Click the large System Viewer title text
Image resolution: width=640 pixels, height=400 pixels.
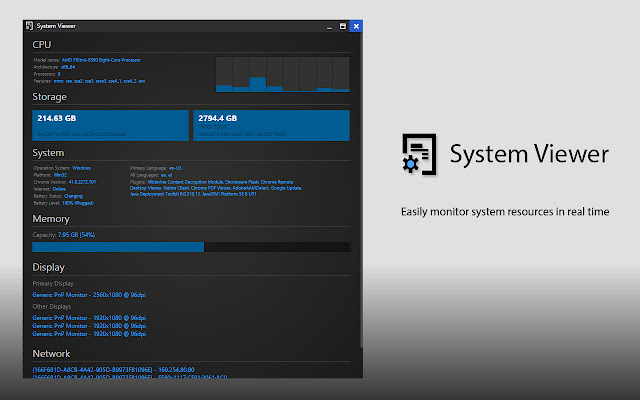[529, 154]
